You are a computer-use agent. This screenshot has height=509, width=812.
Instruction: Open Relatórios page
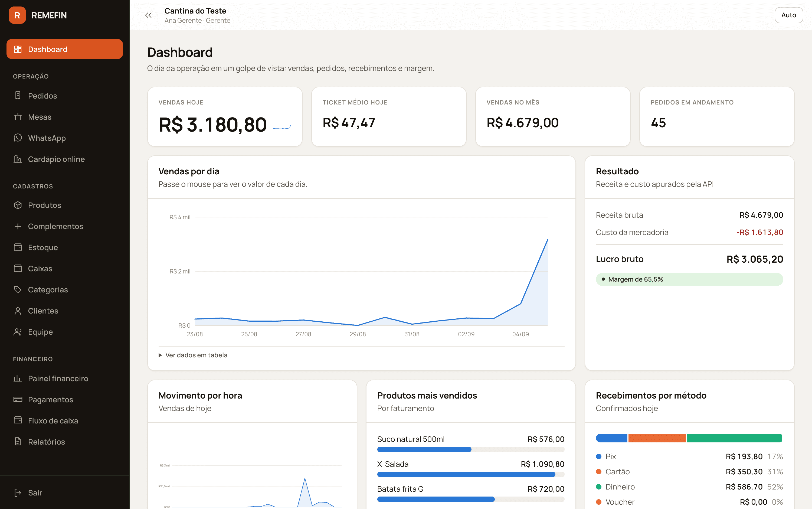click(x=65, y=442)
